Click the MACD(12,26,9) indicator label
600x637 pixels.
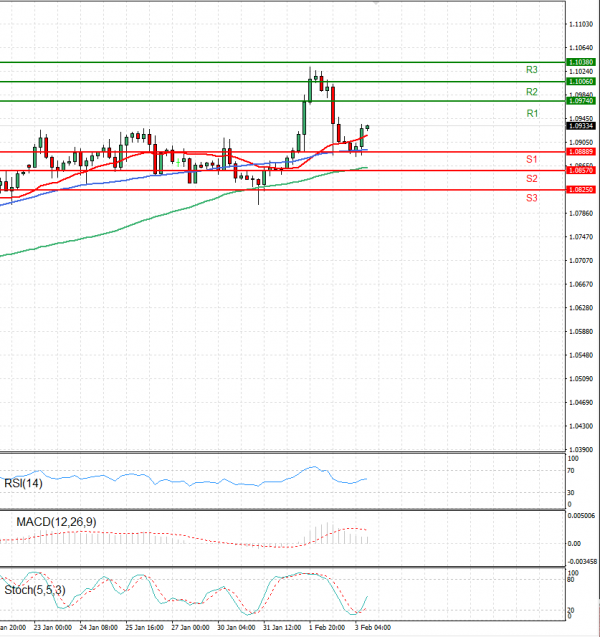(56, 522)
